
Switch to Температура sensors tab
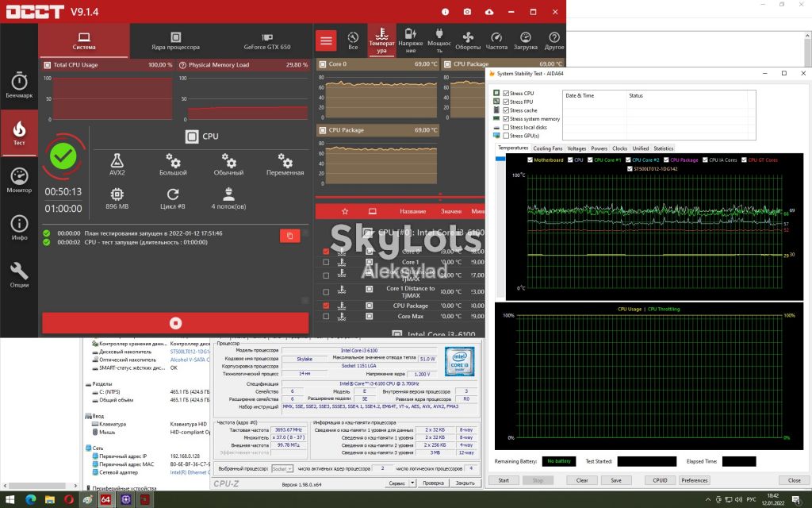[x=381, y=40]
